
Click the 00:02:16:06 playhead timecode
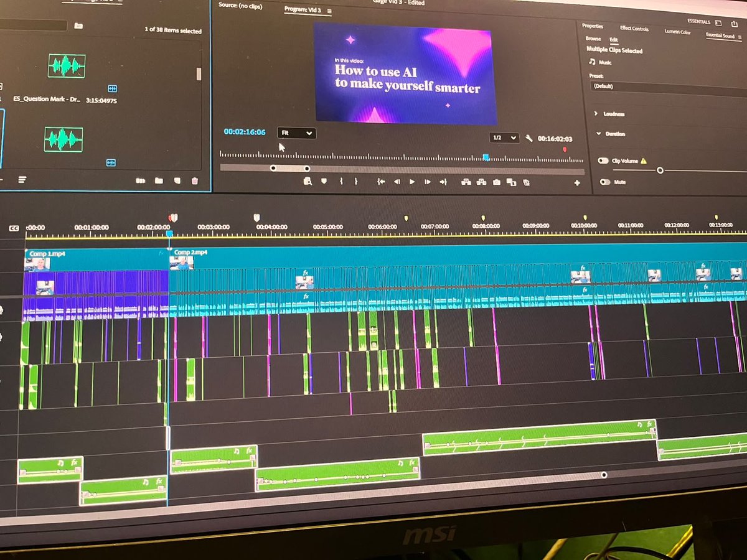click(x=245, y=132)
